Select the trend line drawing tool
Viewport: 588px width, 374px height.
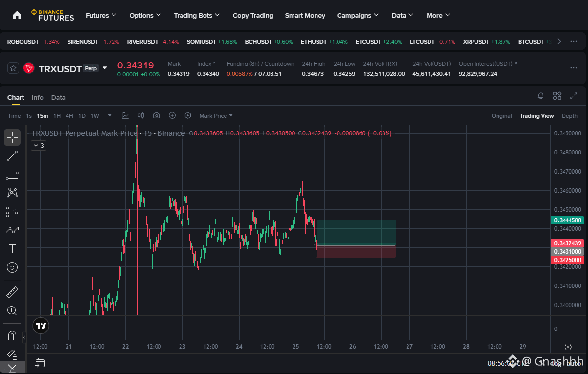pyautogui.click(x=12, y=156)
